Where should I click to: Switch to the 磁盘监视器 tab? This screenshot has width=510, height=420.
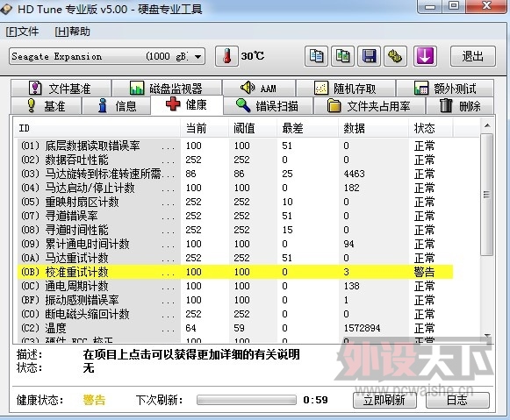coord(167,88)
